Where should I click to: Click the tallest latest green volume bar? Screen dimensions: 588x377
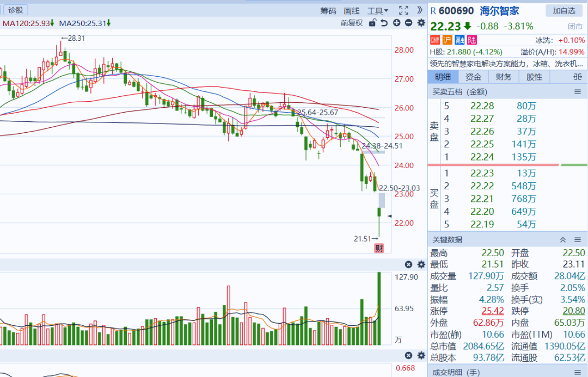(x=379, y=308)
